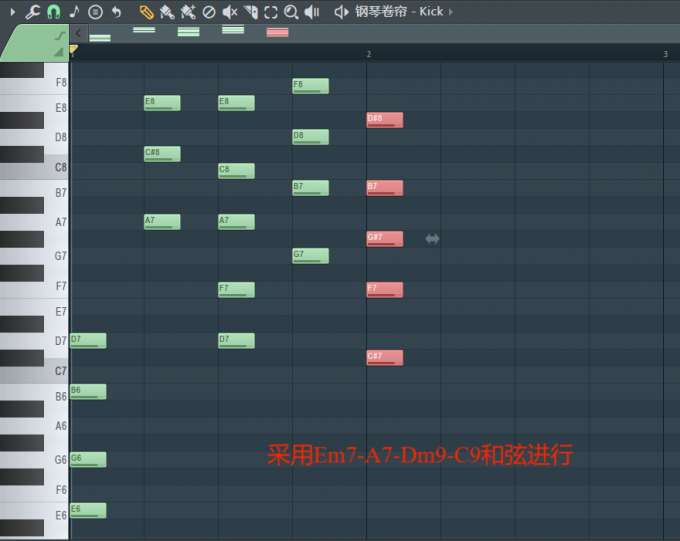Click the triangle icon on green tab
The width and height of the screenshot is (680, 541).
click(59, 52)
